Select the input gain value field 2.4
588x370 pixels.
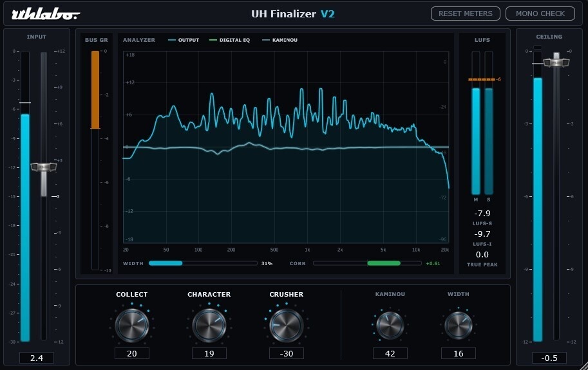[36, 358]
